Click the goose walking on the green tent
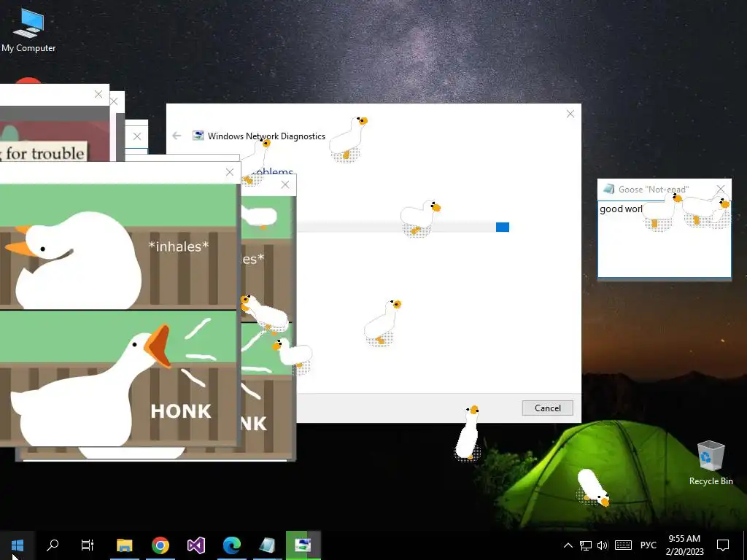Viewport: 747px width, 560px height. (x=592, y=487)
